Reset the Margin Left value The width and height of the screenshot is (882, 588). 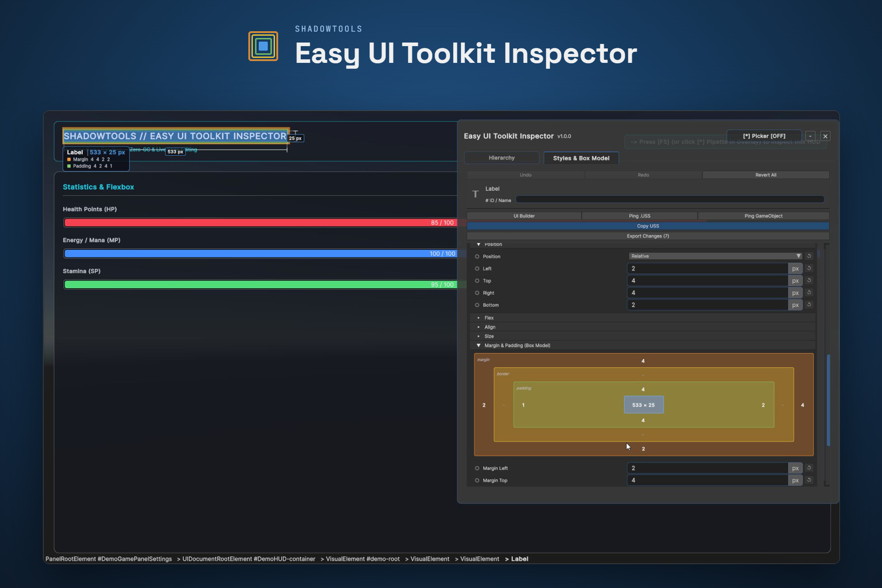click(809, 468)
